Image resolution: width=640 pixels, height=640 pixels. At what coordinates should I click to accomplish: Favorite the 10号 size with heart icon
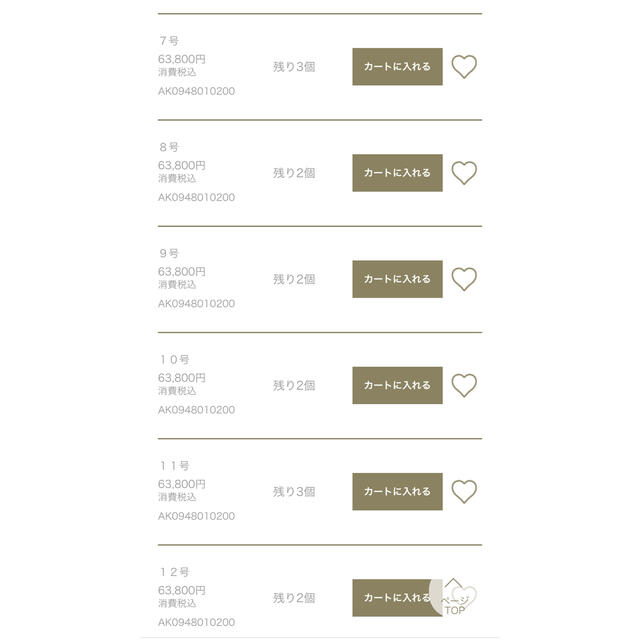click(x=464, y=385)
